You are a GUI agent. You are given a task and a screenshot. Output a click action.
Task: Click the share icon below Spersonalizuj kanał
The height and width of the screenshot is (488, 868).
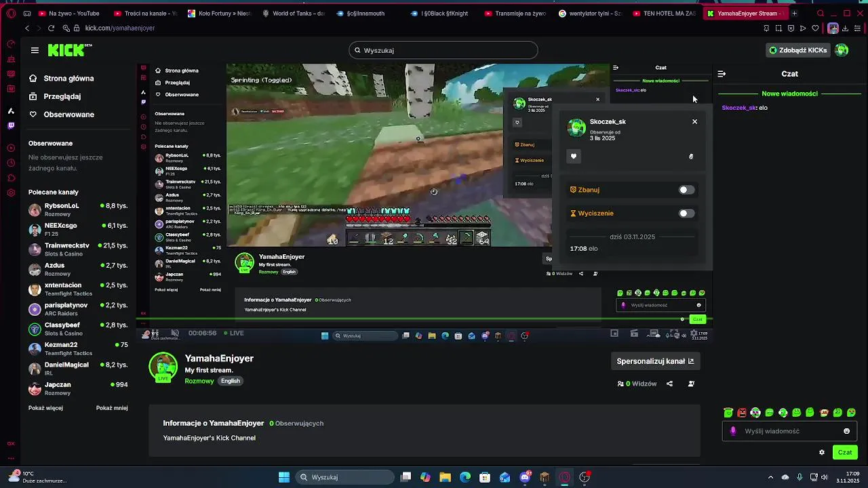coord(669,384)
